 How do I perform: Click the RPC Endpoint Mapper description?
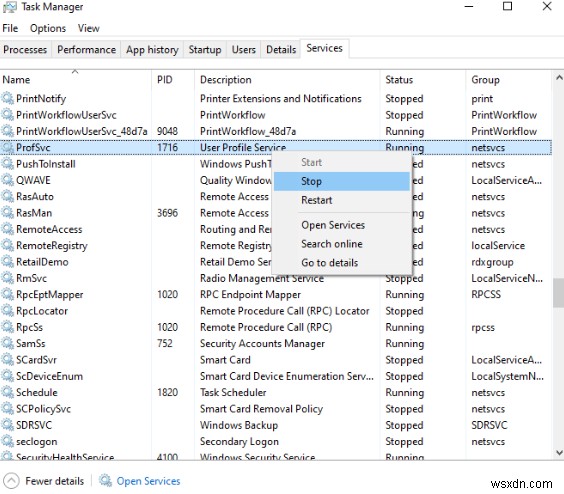point(250,295)
